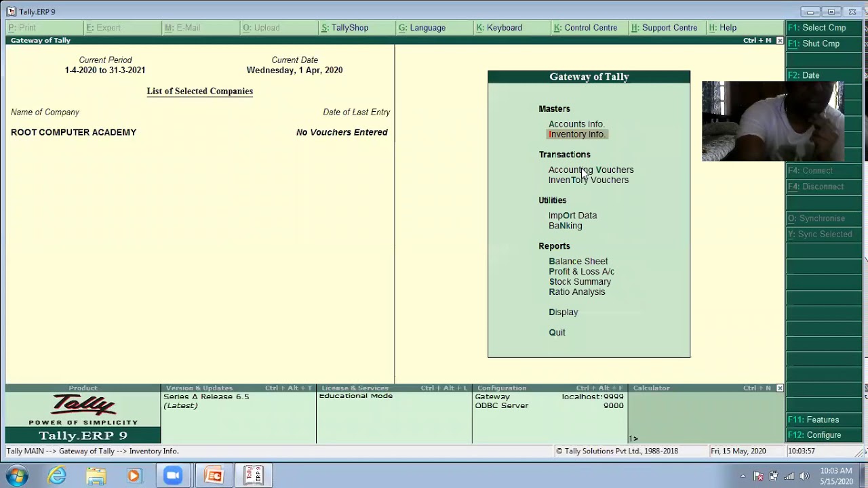Click the ODBC Server 9000 entry
Screen dimensions: 868x488
549,405
